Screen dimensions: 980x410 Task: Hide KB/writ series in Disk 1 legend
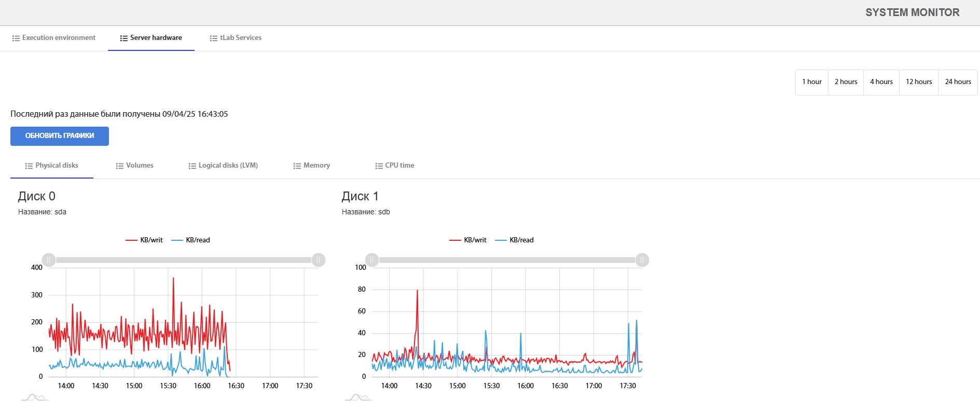(x=468, y=240)
